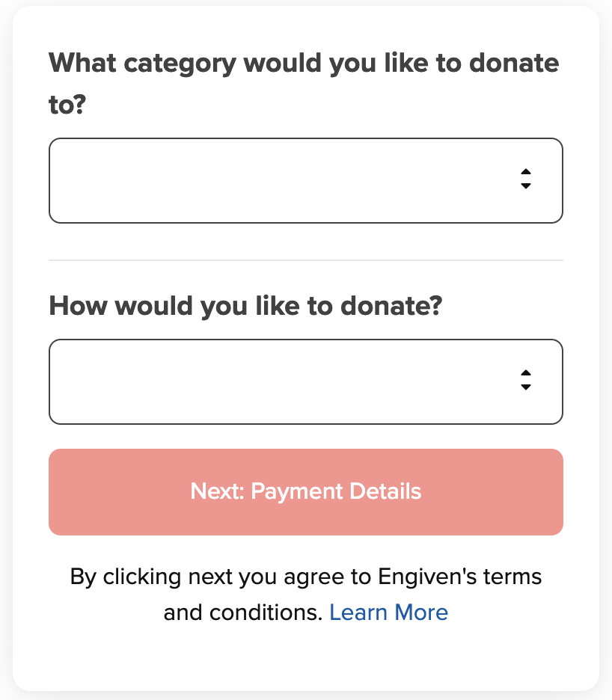Screen dimensions: 612x700
Task: Select the 'How would you like to donate?' heading
Action: [x=245, y=307]
